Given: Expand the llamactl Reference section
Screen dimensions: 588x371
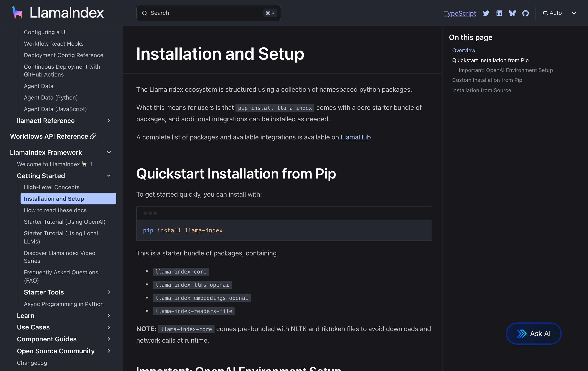Looking at the screenshot, I should click(x=109, y=121).
